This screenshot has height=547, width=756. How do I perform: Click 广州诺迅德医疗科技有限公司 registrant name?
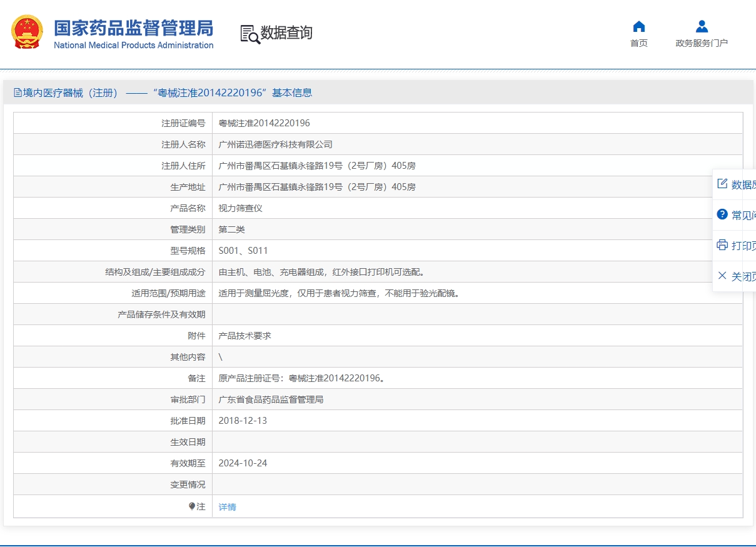pos(276,144)
